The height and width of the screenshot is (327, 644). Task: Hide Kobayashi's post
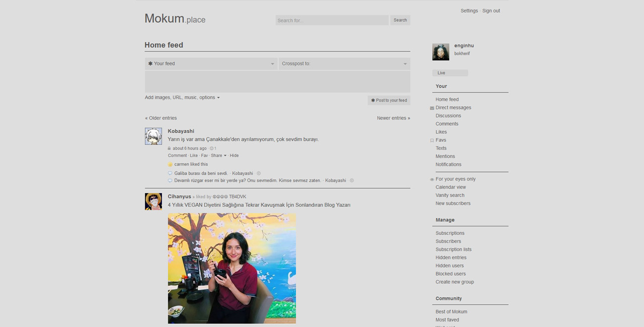pyautogui.click(x=234, y=155)
